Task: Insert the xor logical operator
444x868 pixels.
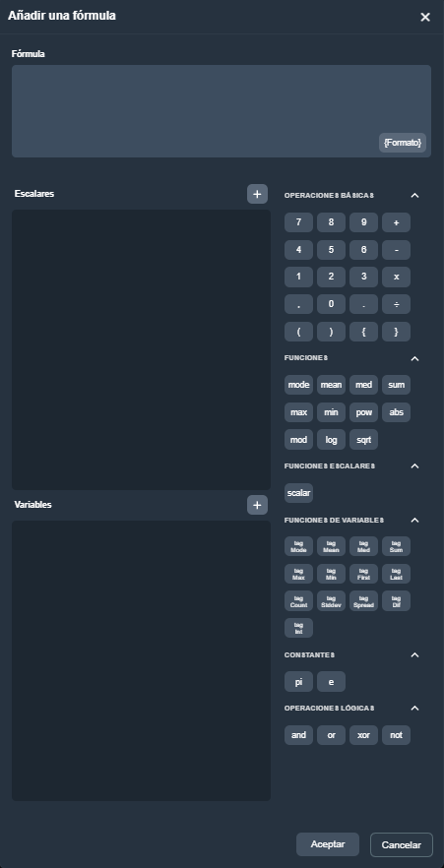Action: (363, 735)
